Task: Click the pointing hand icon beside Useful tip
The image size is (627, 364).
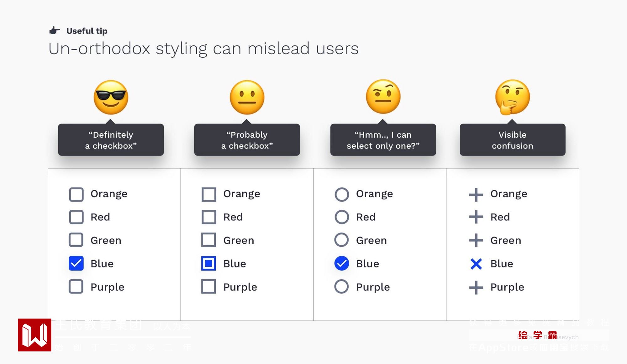Action: (55, 30)
